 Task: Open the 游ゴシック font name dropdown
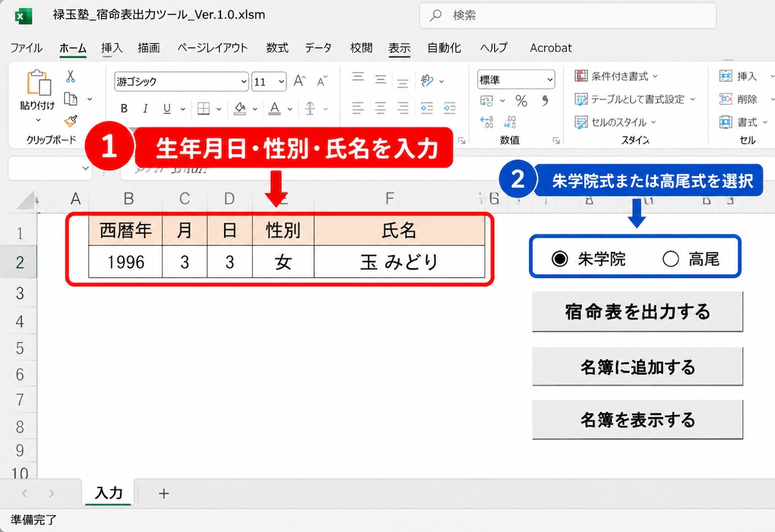click(244, 81)
